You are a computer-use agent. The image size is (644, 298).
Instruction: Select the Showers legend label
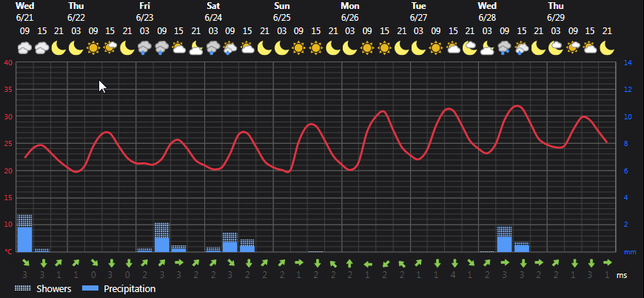54,289
